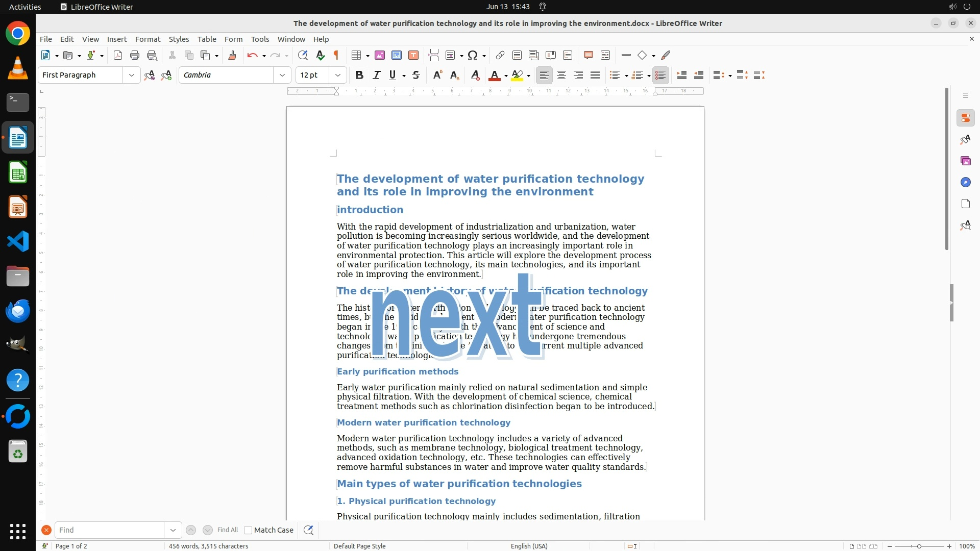Click the Insert Image icon
Image resolution: width=980 pixels, height=551 pixels.
tap(380, 55)
